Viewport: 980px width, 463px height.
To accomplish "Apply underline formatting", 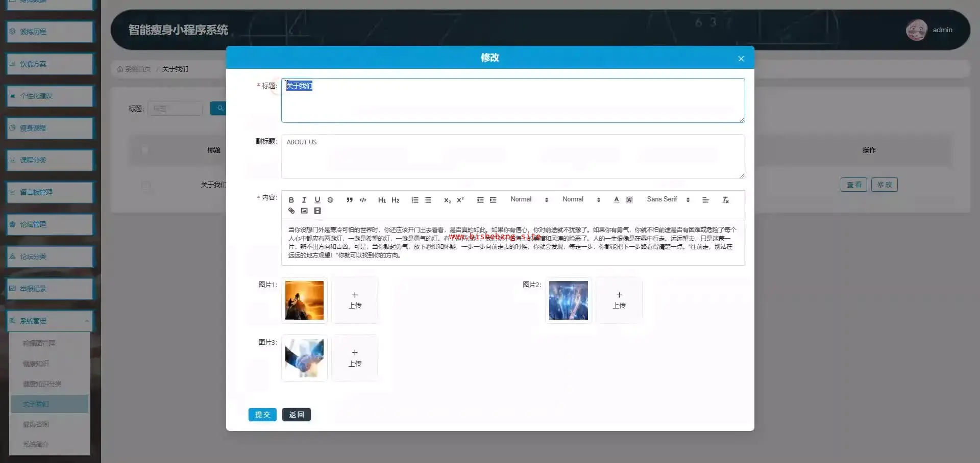I will [x=317, y=200].
